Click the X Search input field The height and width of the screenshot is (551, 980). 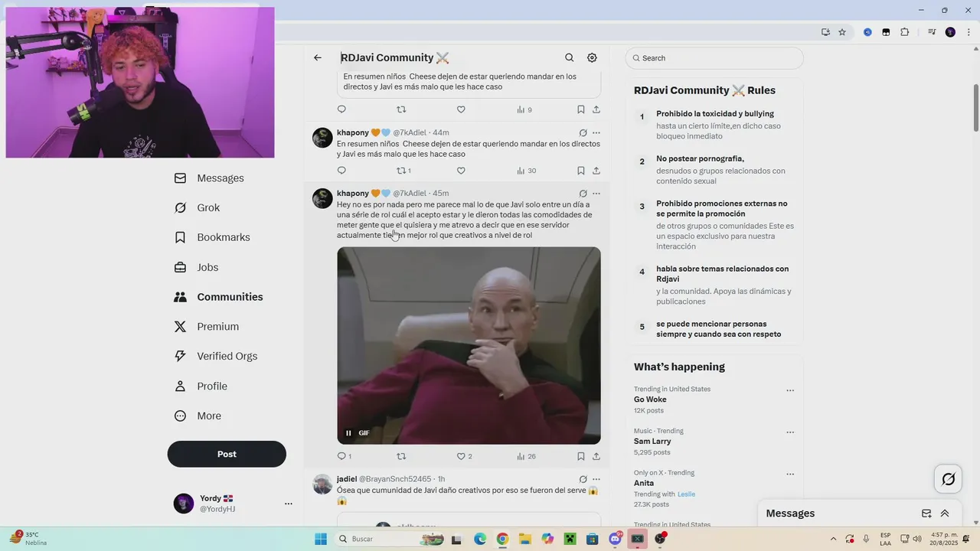tap(714, 58)
